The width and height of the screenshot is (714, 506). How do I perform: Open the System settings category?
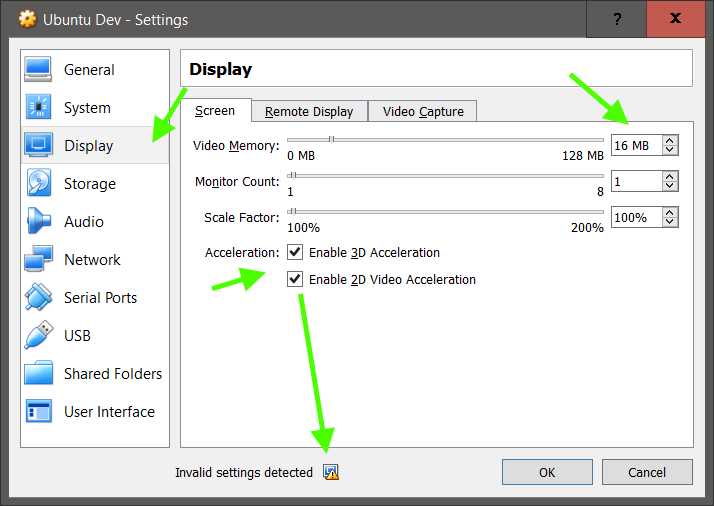tap(95, 107)
